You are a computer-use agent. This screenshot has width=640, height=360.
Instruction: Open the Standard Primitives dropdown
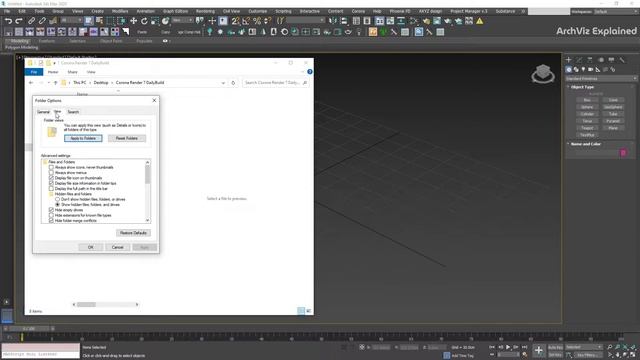tap(601, 78)
